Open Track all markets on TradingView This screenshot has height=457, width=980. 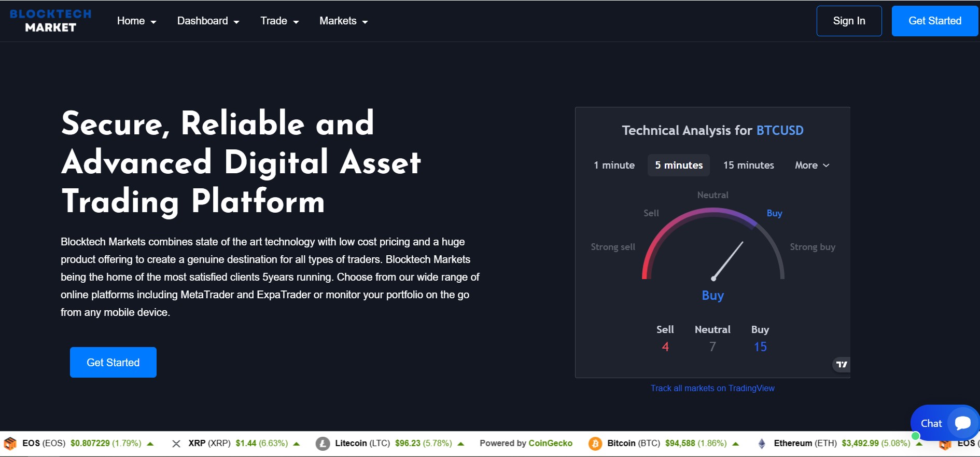712,388
